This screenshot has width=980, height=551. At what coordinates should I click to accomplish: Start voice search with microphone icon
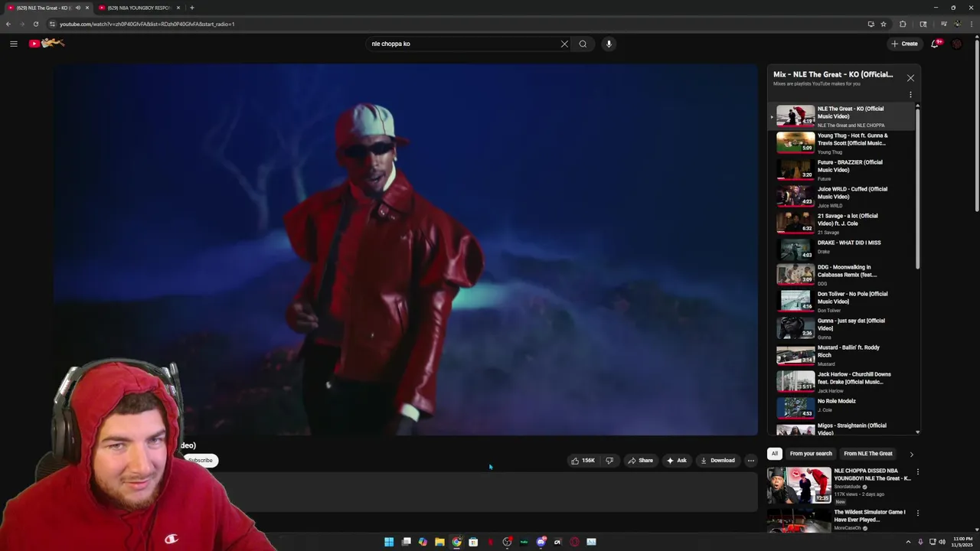(x=609, y=44)
